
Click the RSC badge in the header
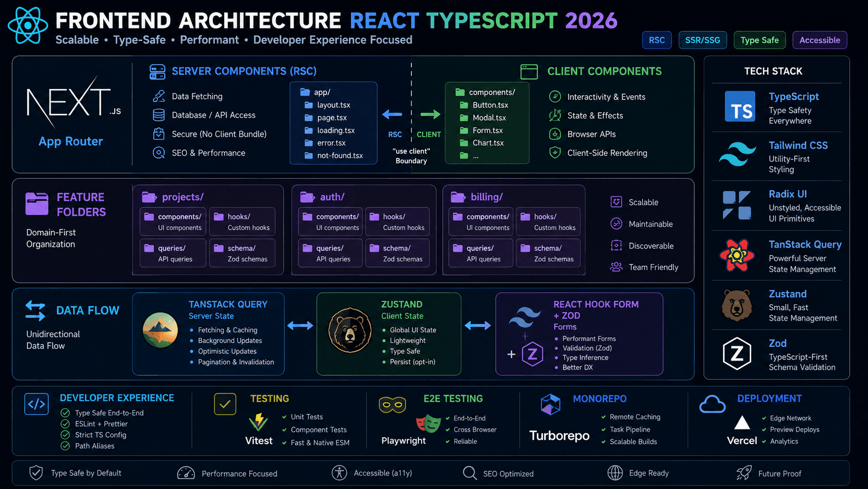click(x=657, y=40)
